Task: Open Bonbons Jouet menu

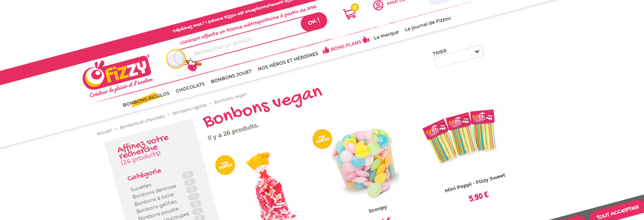Action: tap(231, 78)
